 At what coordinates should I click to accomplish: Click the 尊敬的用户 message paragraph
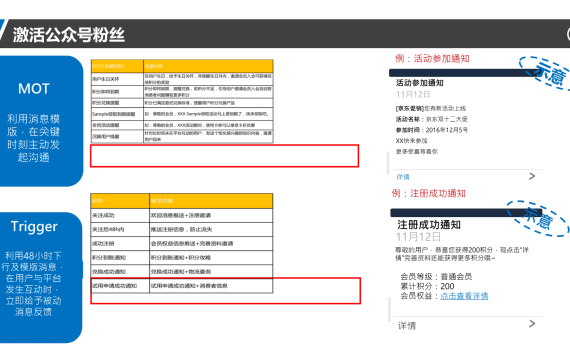point(462,254)
